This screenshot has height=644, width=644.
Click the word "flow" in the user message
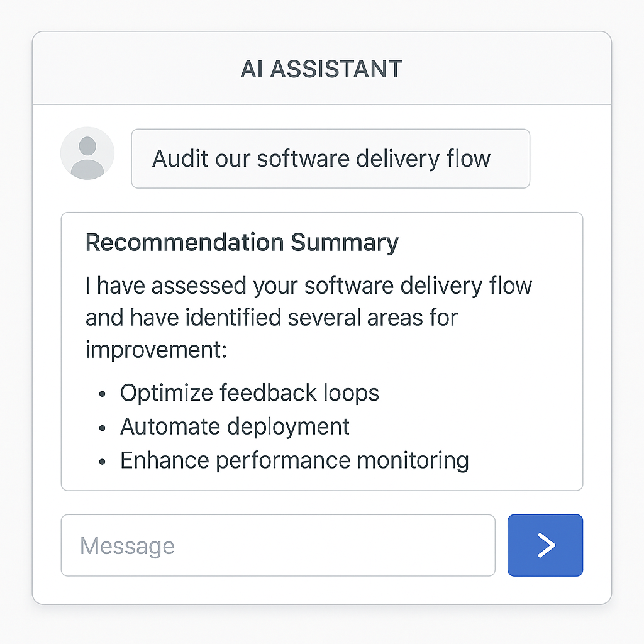point(469,158)
